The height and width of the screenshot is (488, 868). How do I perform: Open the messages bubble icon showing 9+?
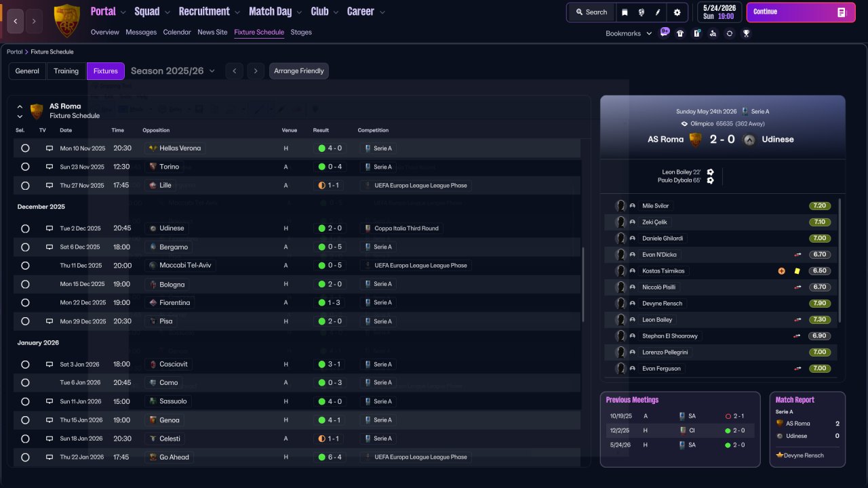tap(665, 33)
